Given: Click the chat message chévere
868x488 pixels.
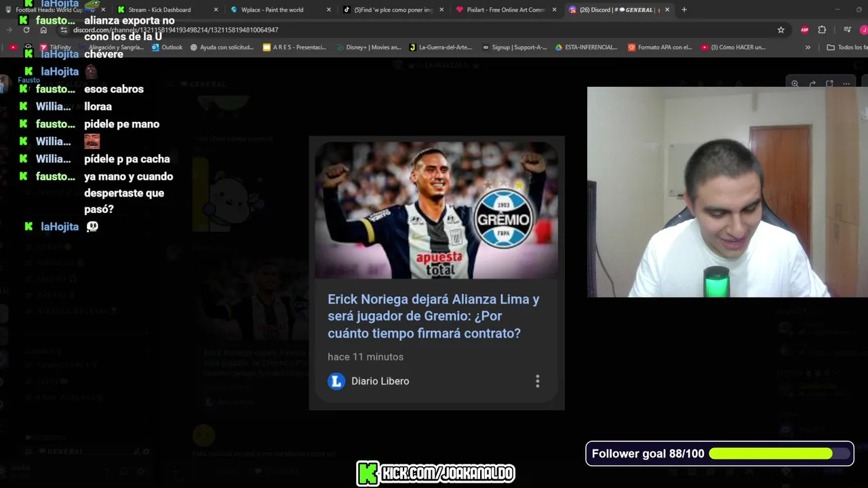Looking at the screenshot, I should point(104,54).
